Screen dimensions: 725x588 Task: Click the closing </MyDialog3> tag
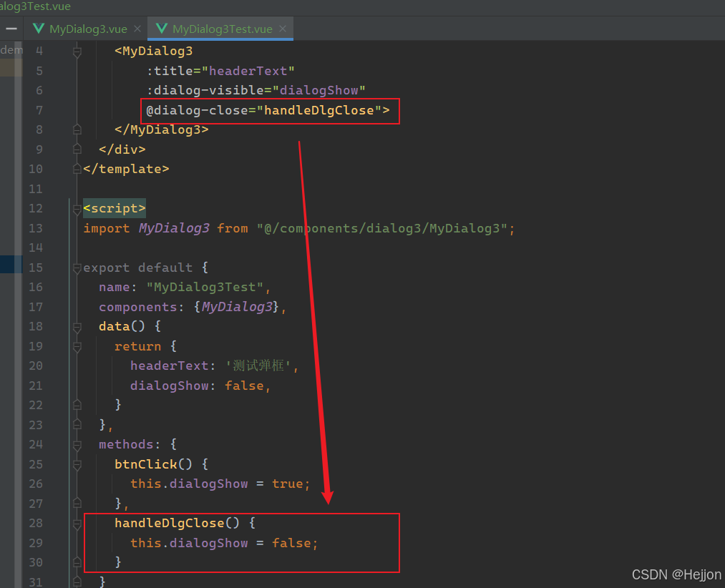[x=161, y=130]
